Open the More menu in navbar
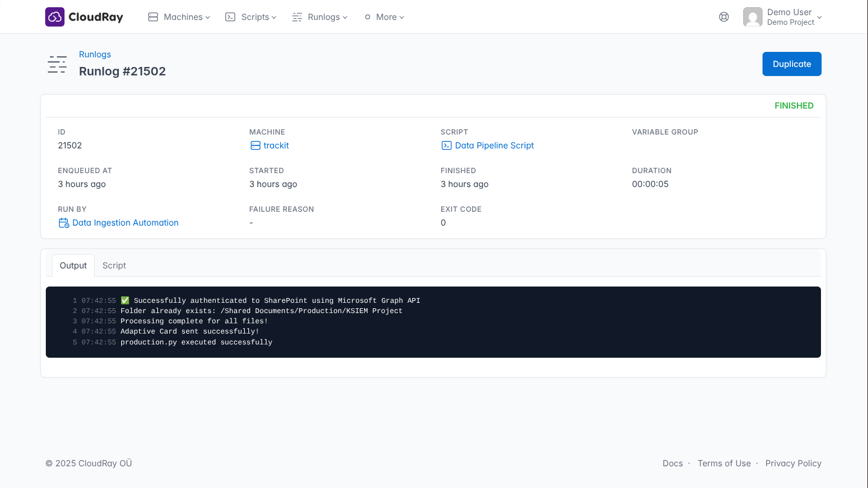The image size is (868, 488). coord(386,17)
